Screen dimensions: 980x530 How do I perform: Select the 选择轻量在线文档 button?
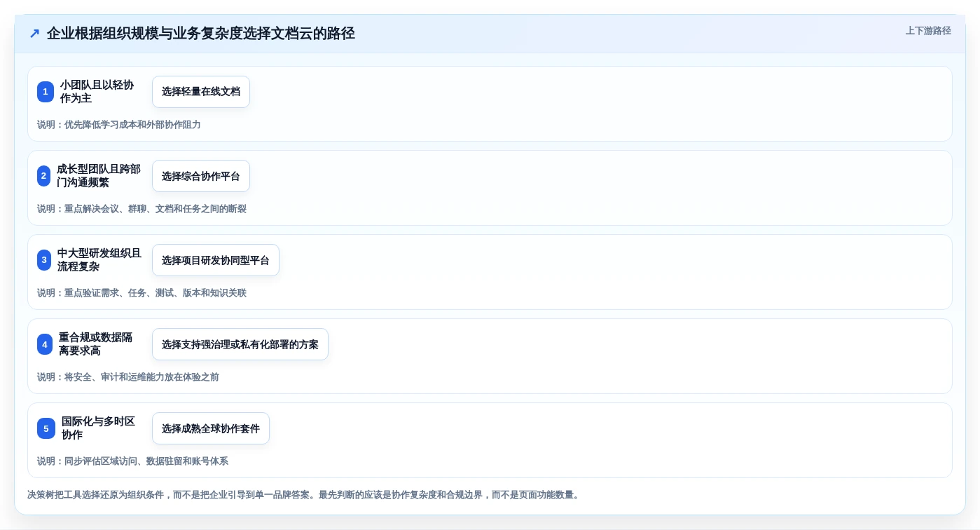201,92
